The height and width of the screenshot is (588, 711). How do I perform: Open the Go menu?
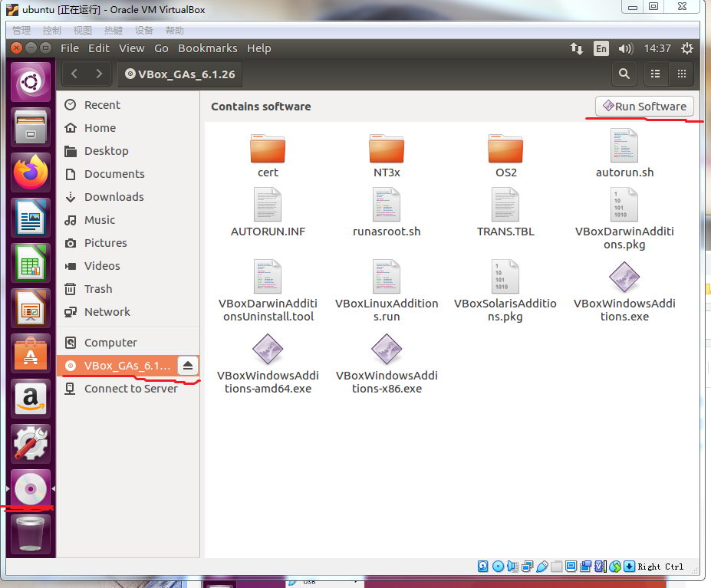click(161, 48)
